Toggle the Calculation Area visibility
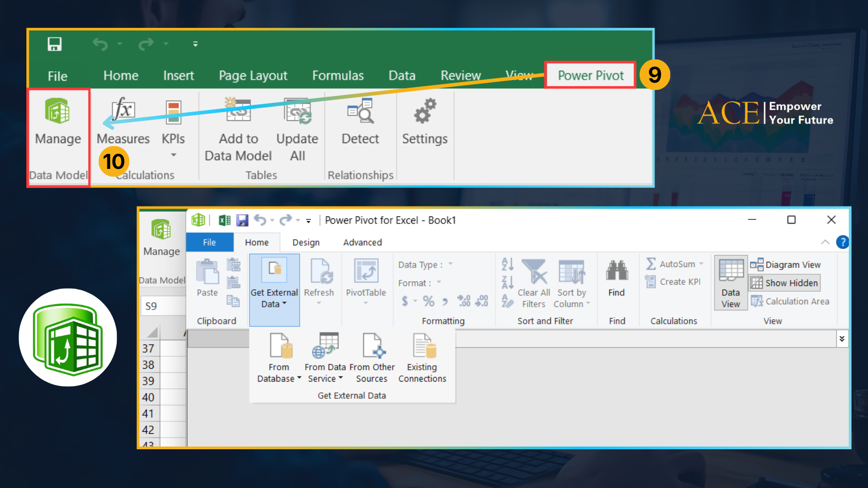The height and width of the screenshot is (488, 868). (x=791, y=301)
